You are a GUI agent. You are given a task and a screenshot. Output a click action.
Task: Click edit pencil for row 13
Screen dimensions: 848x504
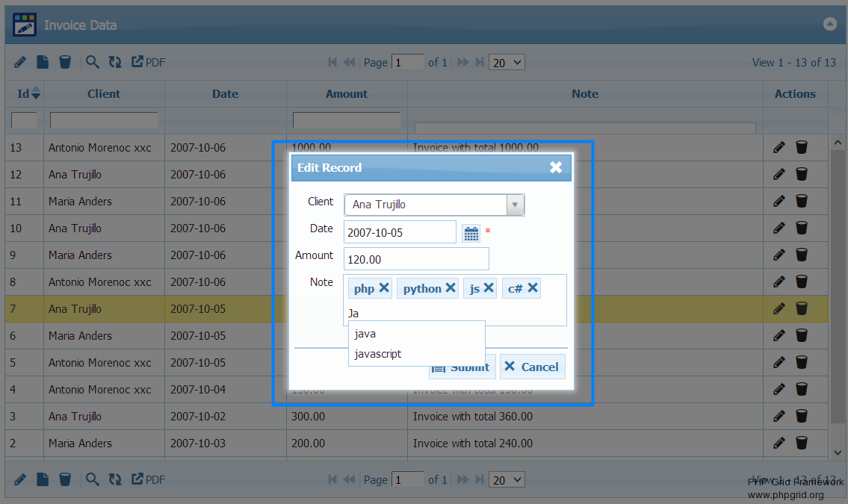(x=779, y=148)
